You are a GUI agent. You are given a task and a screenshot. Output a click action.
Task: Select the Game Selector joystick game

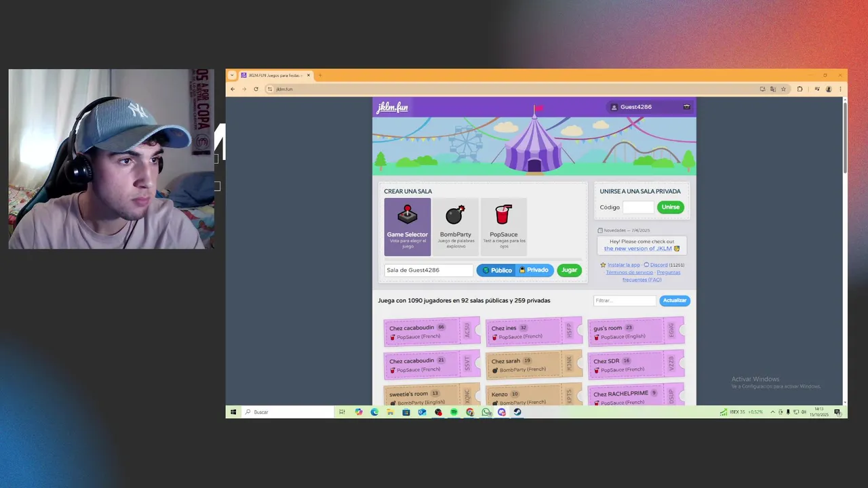pos(408,227)
